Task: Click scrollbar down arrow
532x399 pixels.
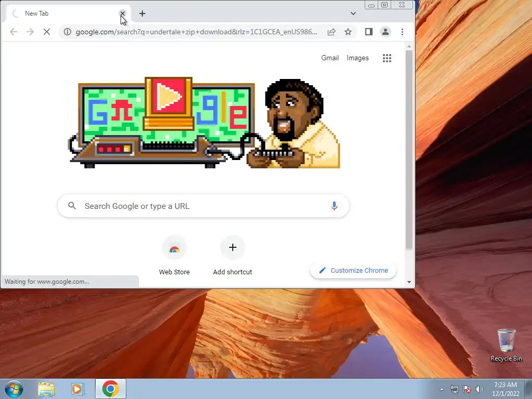Action: tap(409, 282)
